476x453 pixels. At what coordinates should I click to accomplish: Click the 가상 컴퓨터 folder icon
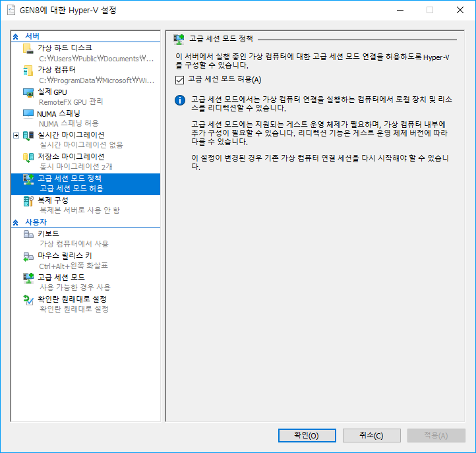pos(28,71)
